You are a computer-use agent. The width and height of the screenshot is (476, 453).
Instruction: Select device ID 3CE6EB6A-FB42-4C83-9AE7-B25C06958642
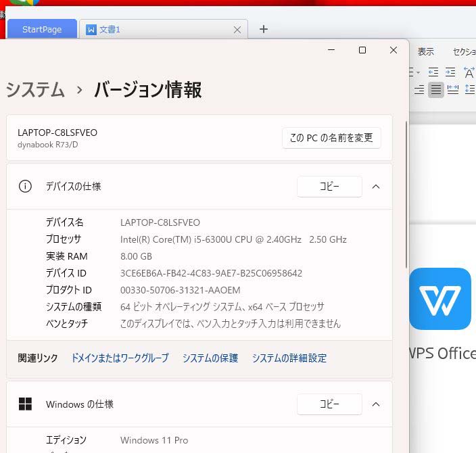(x=211, y=273)
